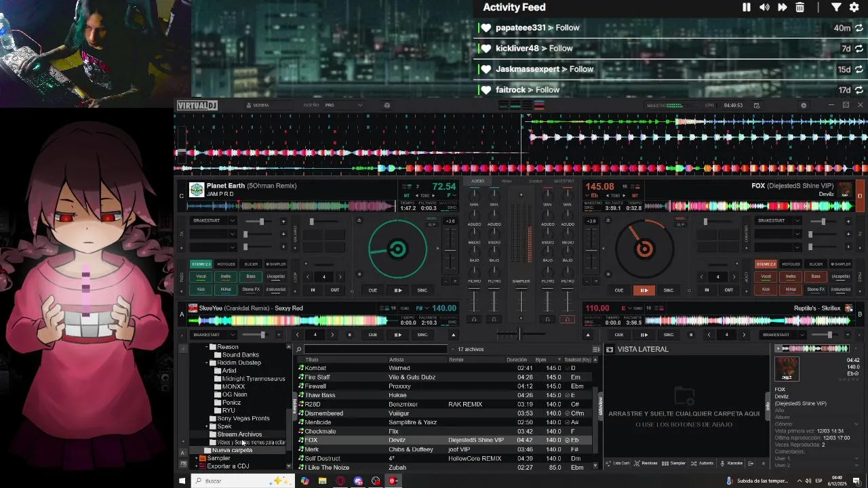The width and height of the screenshot is (868, 488).
Task: Open key dropdown next to F# on deck A
Action: click(x=428, y=308)
